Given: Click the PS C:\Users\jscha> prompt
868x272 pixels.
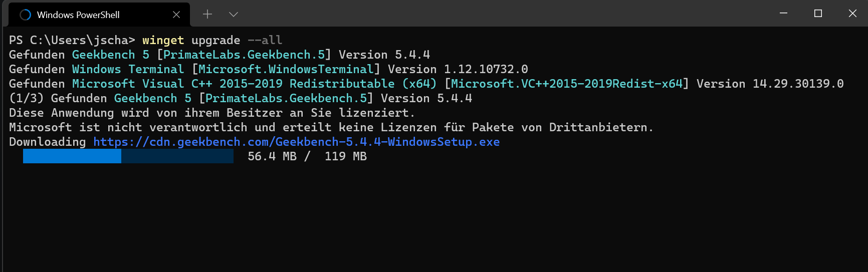Looking at the screenshot, I should [72, 40].
